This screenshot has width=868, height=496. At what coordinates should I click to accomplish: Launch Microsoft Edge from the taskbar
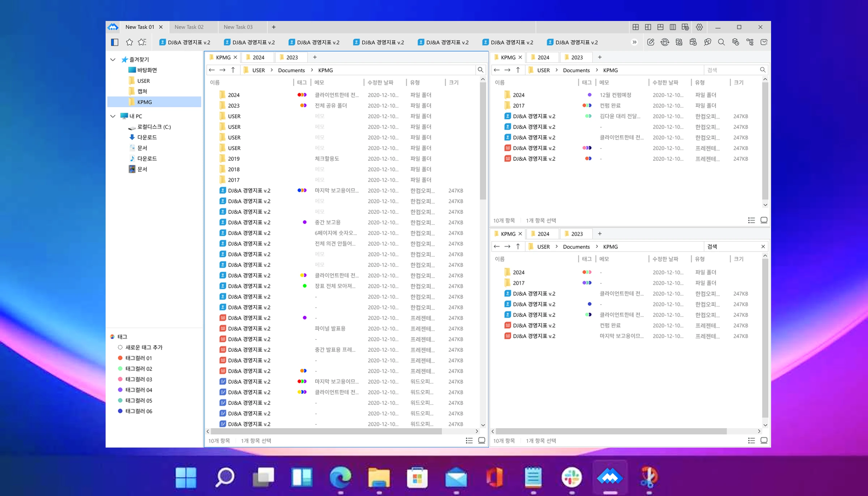[x=340, y=477]
